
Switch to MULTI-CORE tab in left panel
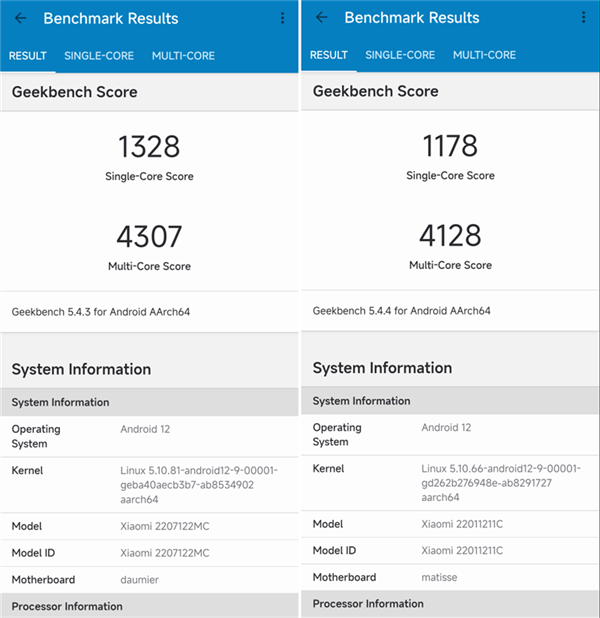tap(183, 56)
